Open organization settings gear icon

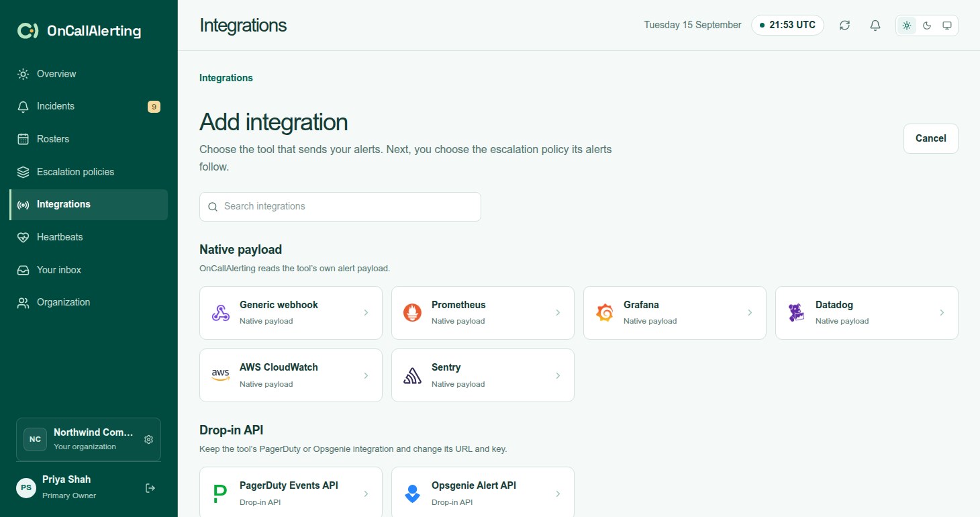pyautogui.click(x=149, y=439)
